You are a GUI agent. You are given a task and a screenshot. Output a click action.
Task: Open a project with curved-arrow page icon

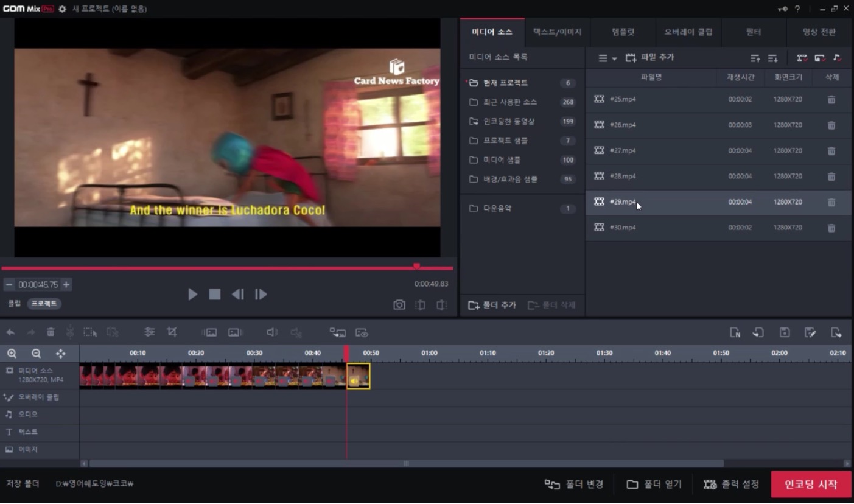(x=758, y=332)
